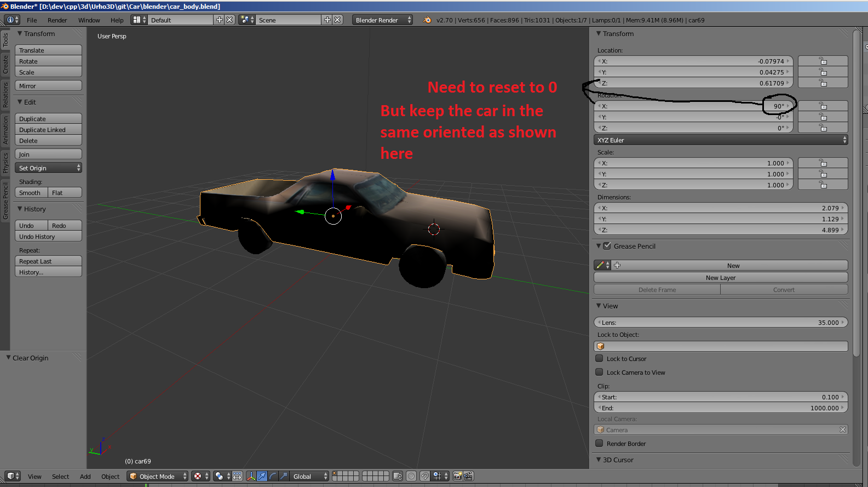Switch to the Create tab
868x487 pixels.
coord(5,64)
